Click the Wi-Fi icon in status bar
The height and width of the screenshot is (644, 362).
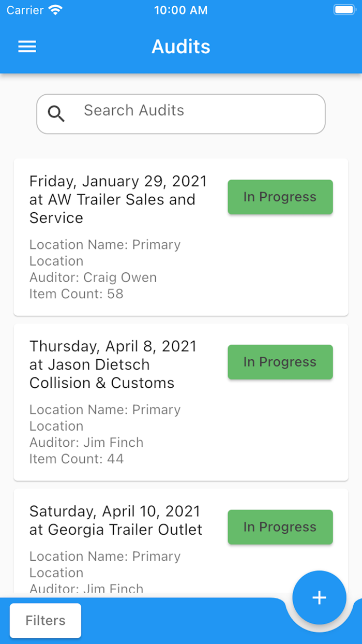pos(56,9)
